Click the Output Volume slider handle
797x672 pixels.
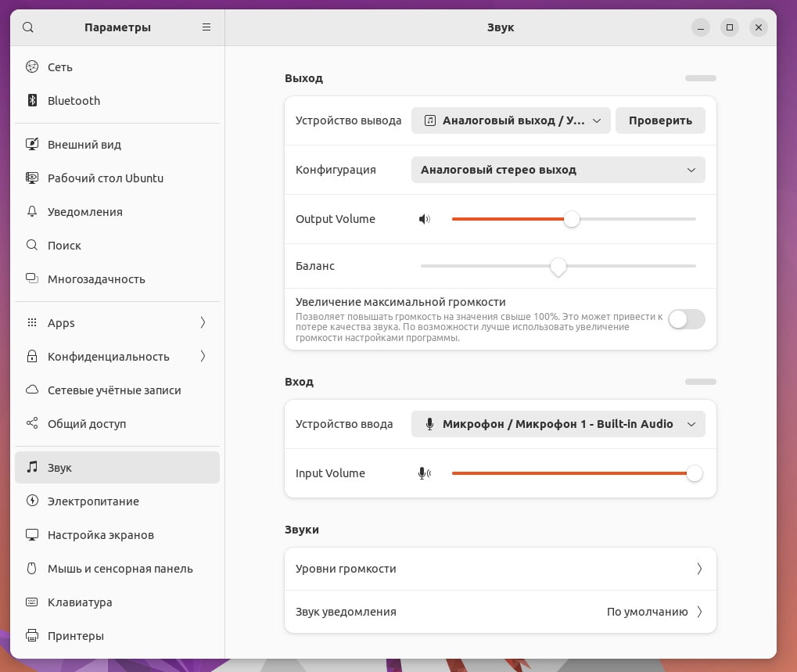click(571, 219)
